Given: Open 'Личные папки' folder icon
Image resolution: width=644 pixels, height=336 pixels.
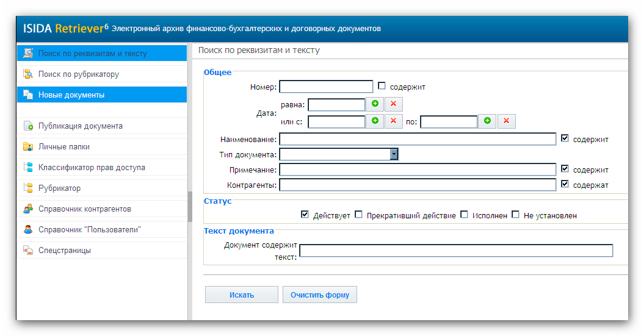Looking at the screenshot, I should [x=28, y=146].
